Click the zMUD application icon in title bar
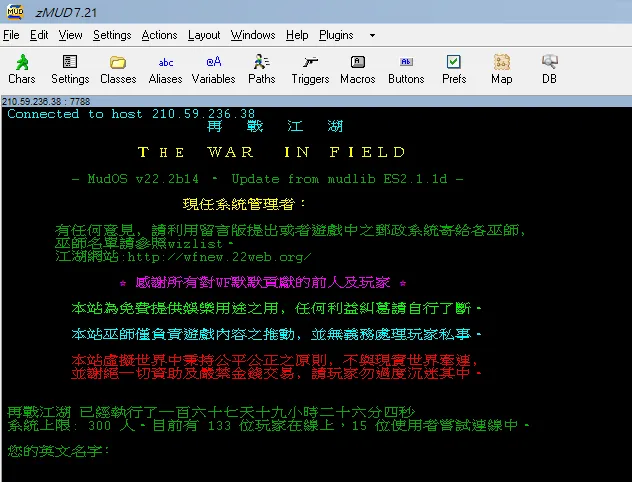This screenshot has height=482, width=632. tap(15, 12)
